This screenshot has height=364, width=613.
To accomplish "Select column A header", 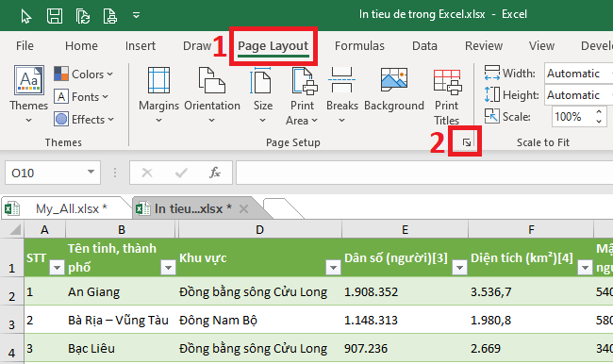I will [x=44, y=229].
